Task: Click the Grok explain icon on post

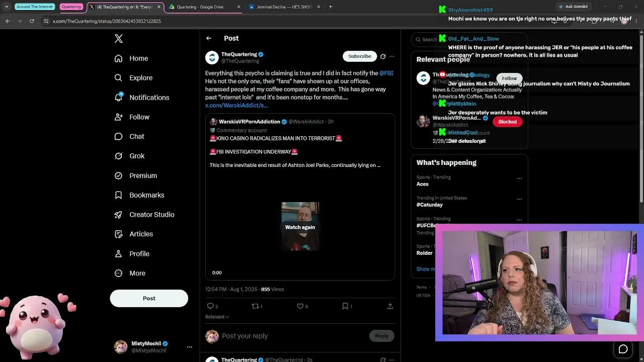Action: click(x=383, y=56)
